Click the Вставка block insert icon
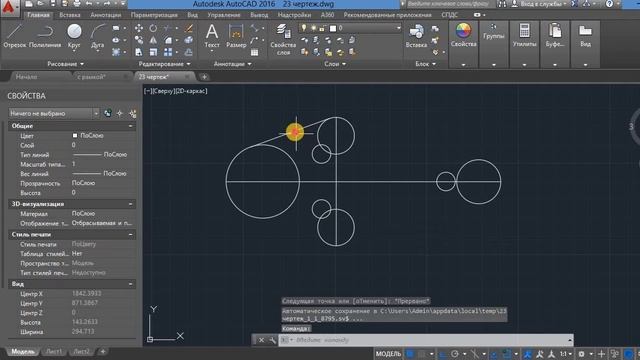 tap(416, 36)
